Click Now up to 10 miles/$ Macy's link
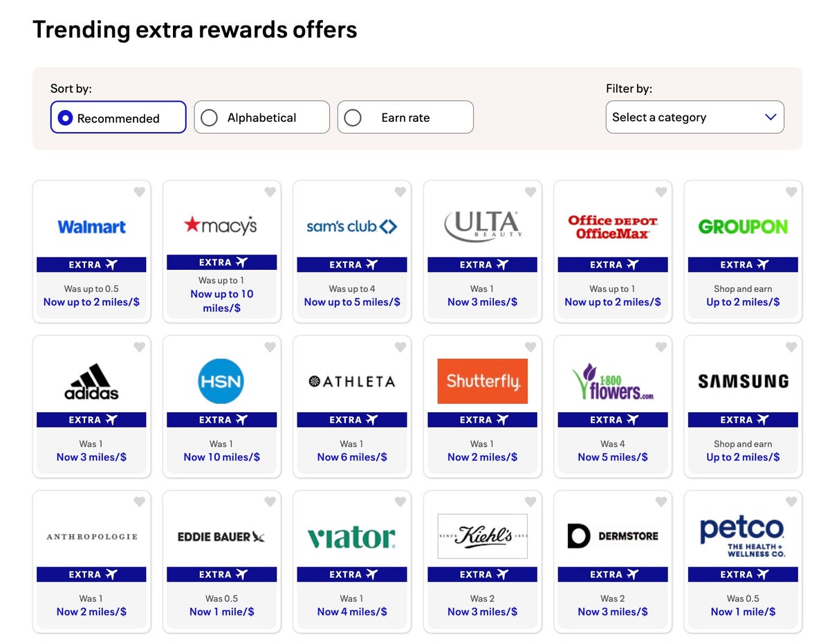The image size is (830, 644). pos(222,301)
